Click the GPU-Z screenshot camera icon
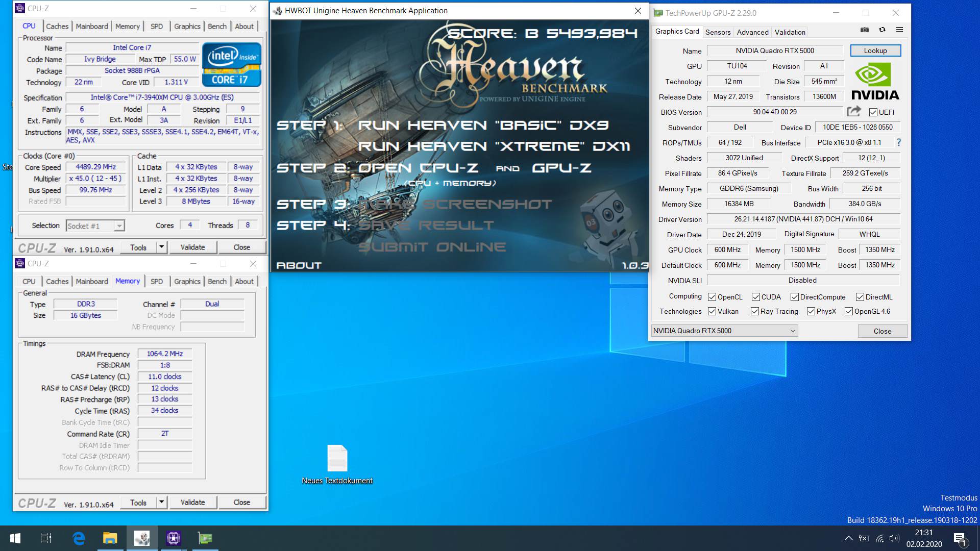Image resolution: width=980 pixels, height=551 pixels. click(865, 30)
